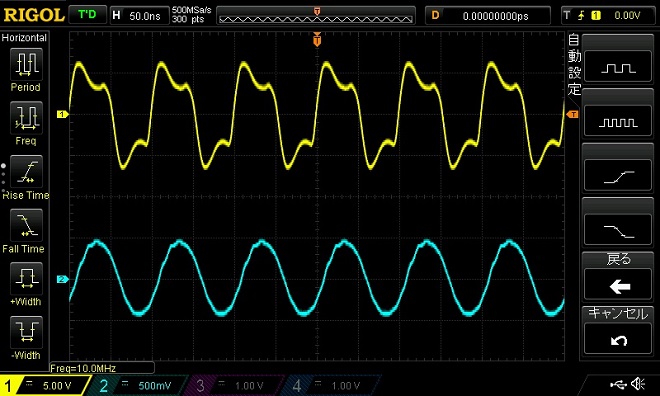Viewport: 660px width, 396px height.
Task: Select the -Width measurement icon
Action: 26,332
